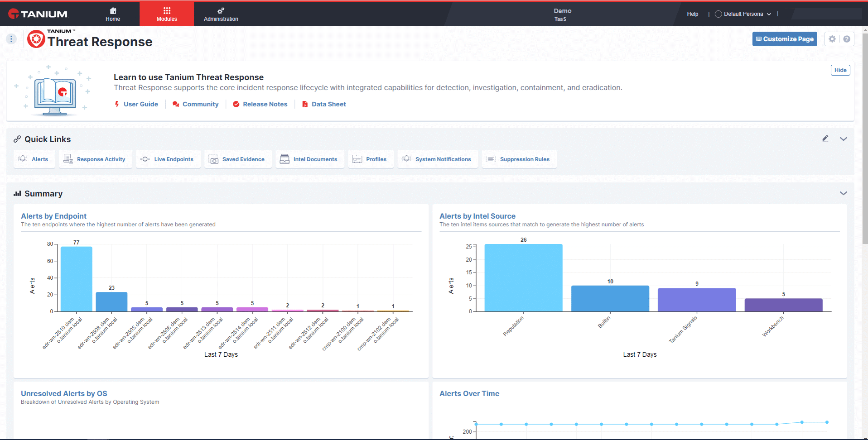The width and height of the screenshot is (868, 440).
Task: Click the Alerts Over Time title
Action: point(469,394)
